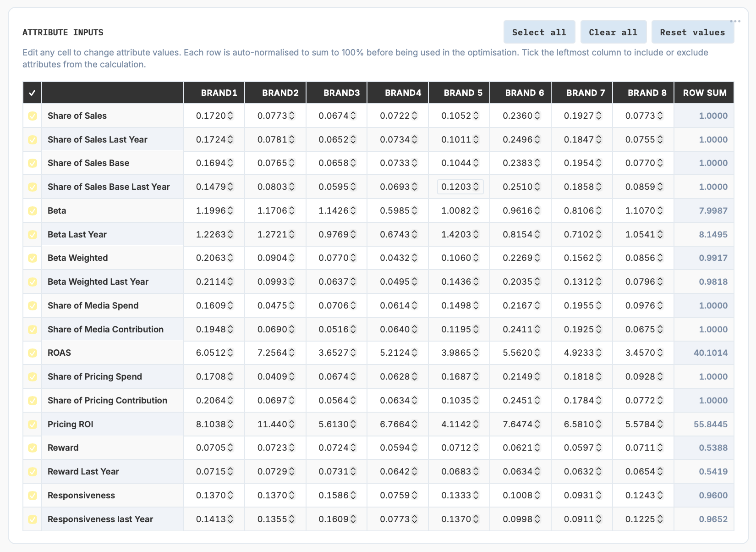Click the stepper on Share of Media Spend Brand1
This screenshot has height=552, width=756.
pos(230,306)
